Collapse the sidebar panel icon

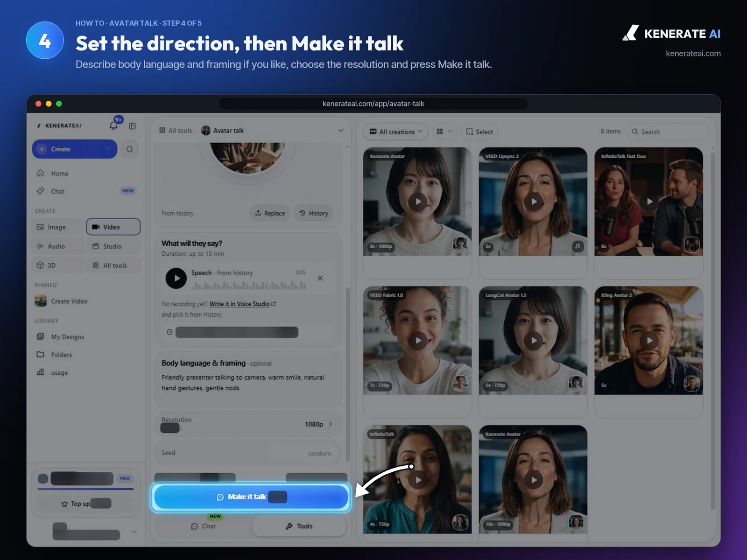point(133,126)
